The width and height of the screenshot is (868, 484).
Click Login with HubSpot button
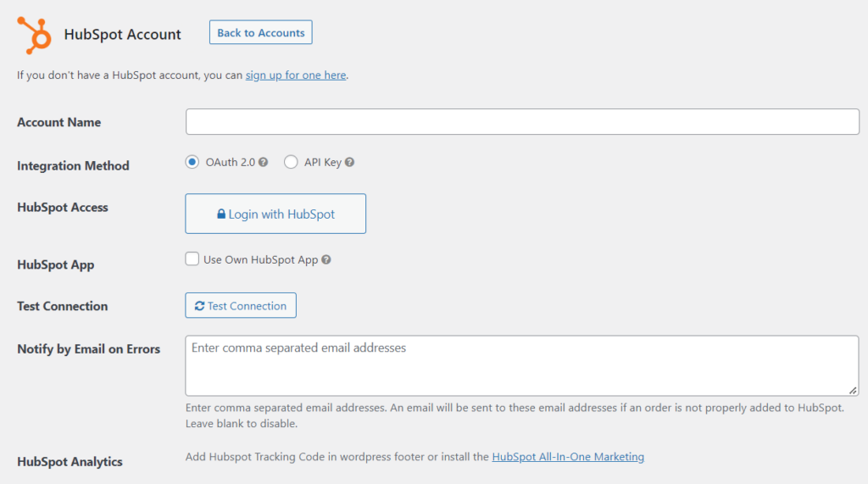pyautogui.click(x=275, y=214)
